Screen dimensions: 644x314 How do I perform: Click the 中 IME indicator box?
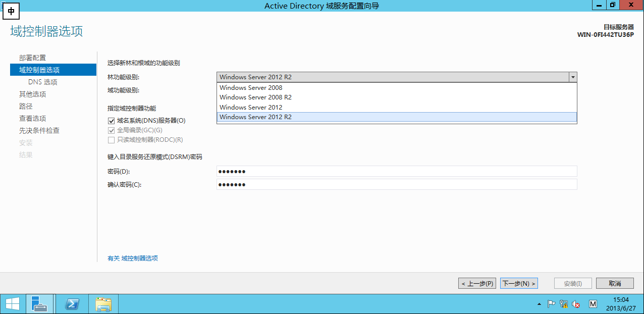[11, 11]
